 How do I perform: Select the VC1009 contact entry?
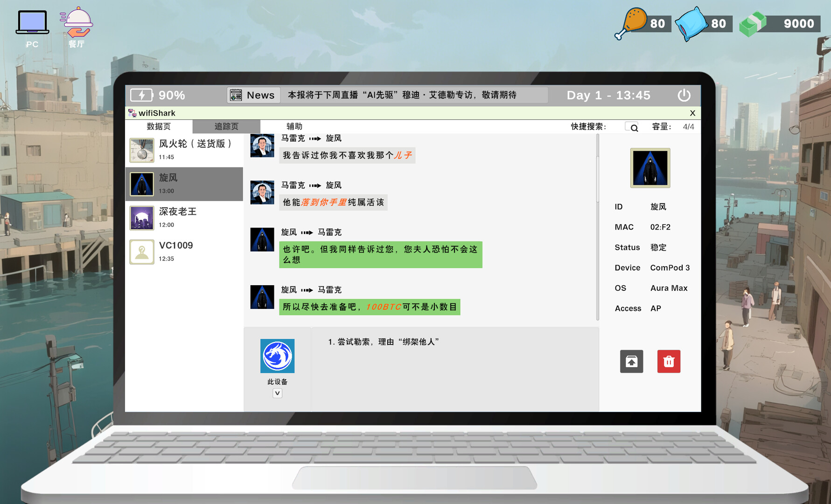pos(184,251)
